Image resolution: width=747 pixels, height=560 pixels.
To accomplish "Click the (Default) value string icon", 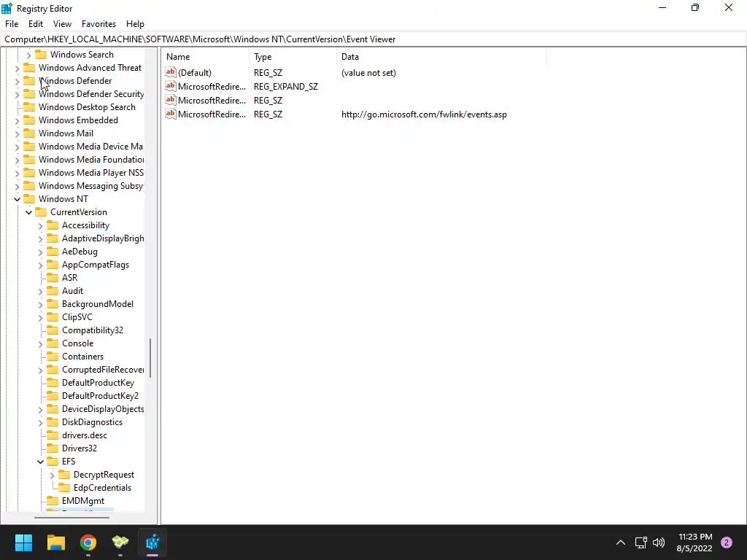I will click(171, 72).
